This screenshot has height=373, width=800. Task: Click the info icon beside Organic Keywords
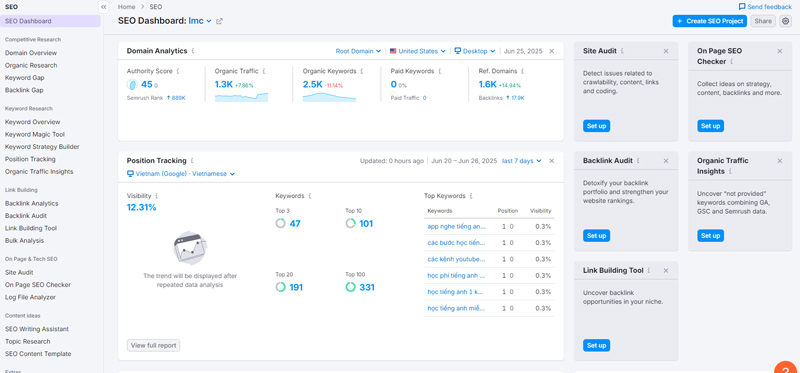click(x=362, y=71)
